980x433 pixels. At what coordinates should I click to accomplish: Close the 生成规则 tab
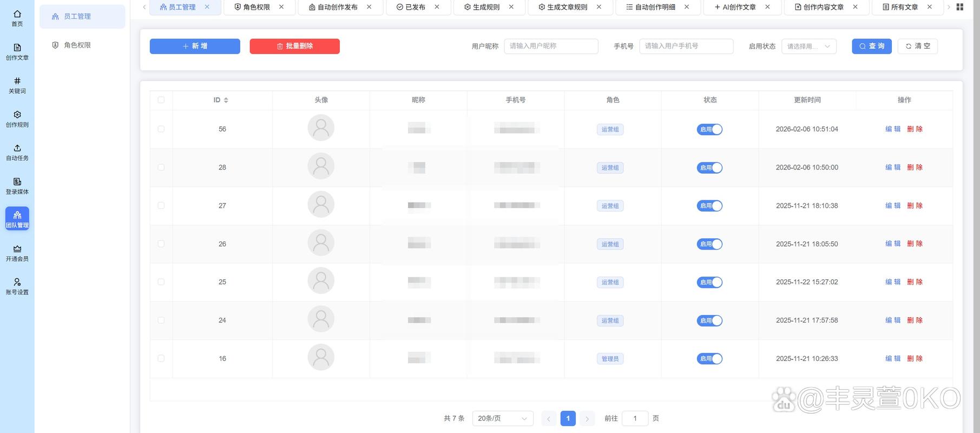[511, 7]
